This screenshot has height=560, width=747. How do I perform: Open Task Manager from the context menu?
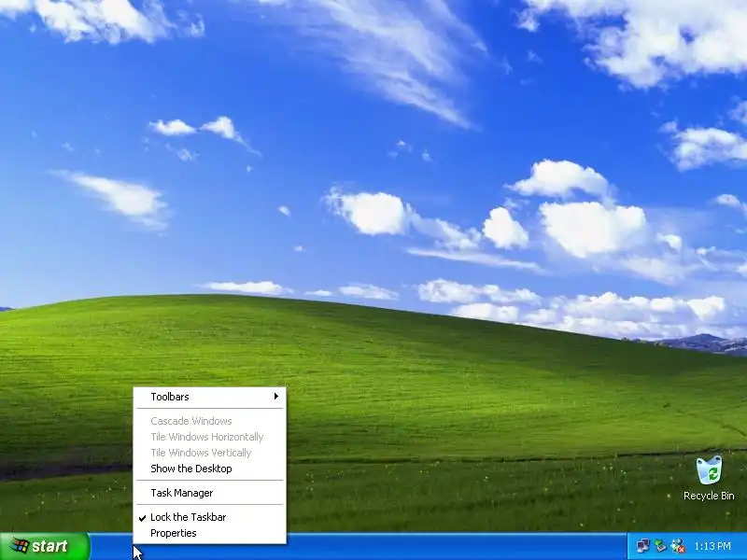(x=209, y=493)
